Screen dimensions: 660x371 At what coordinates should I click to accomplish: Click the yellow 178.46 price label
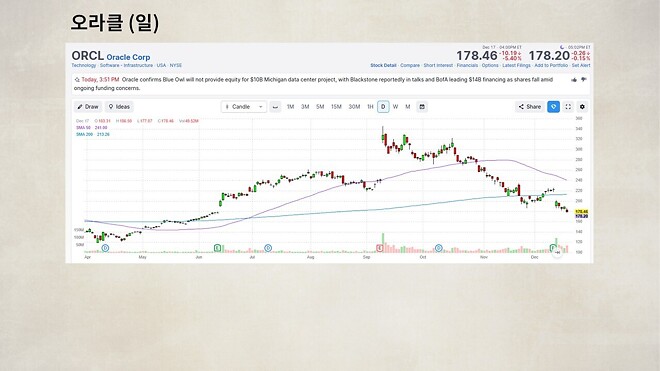click(581, 211)
